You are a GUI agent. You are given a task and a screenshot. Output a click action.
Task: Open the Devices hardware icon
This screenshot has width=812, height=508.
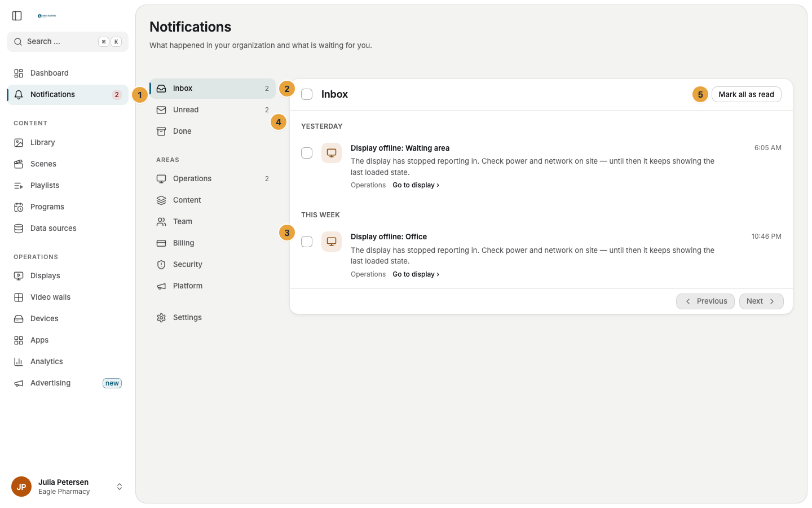(x=19, y=319)
